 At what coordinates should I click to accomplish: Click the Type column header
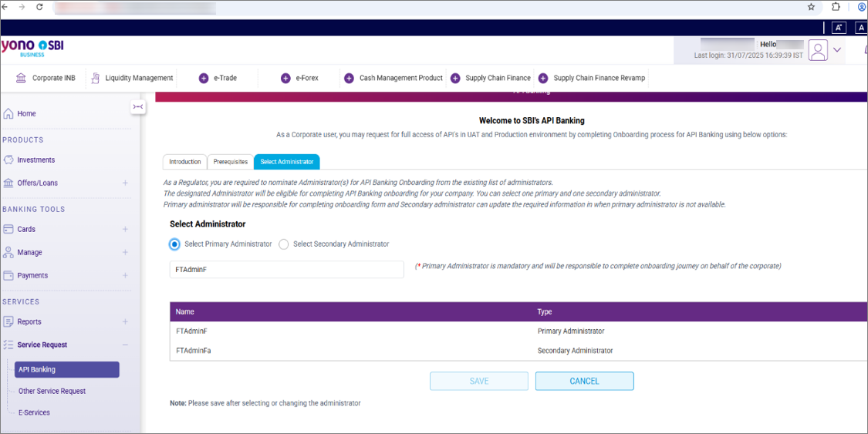(545, 311)
